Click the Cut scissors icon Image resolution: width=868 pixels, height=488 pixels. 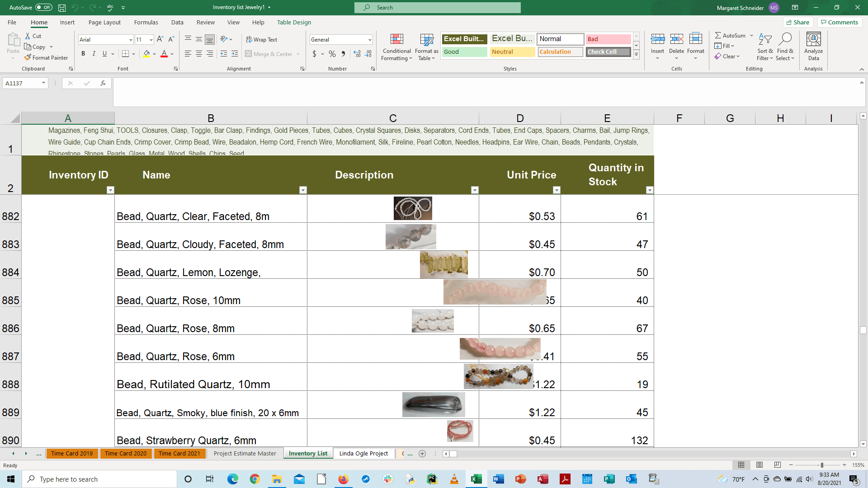[x=28, y=36]
